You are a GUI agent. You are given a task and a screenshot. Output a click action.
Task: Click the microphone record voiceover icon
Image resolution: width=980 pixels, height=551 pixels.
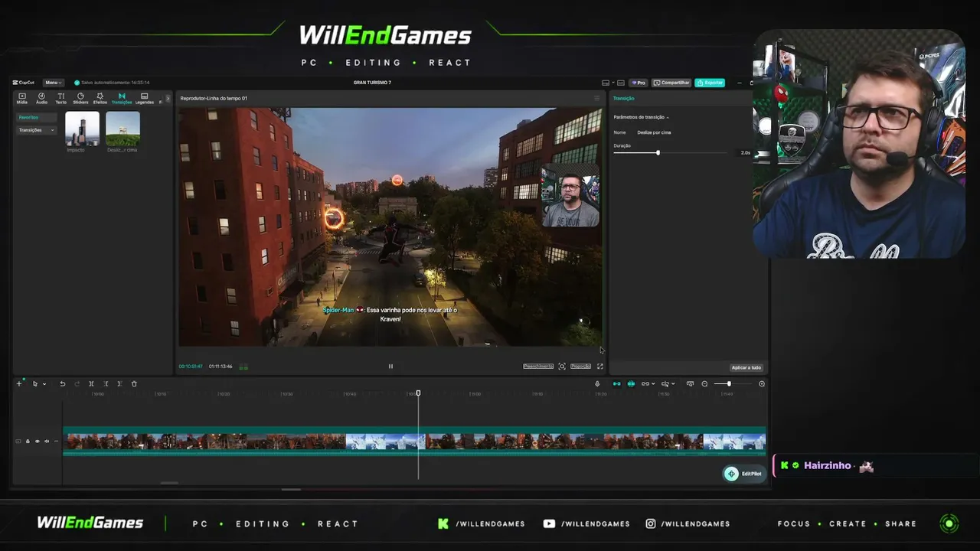click(597, 383)
